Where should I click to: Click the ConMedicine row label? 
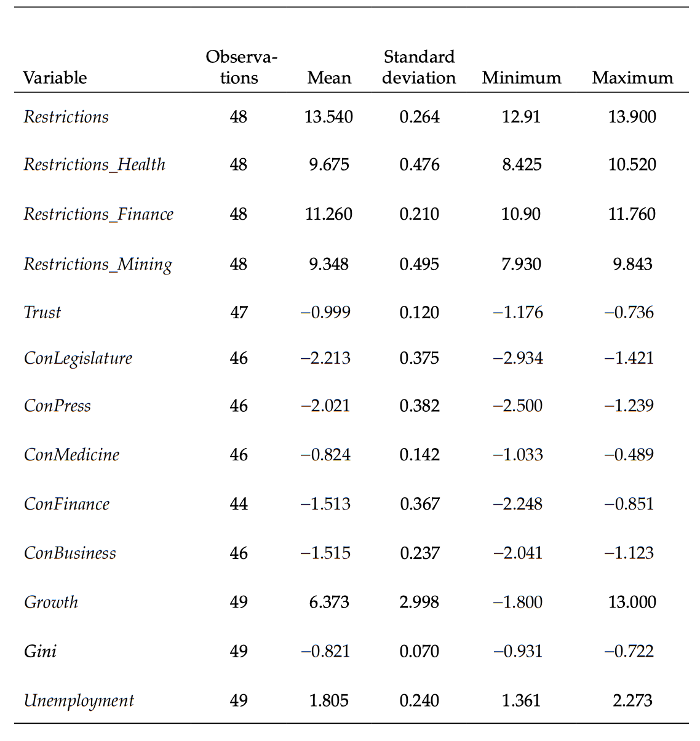click(x=71, y=454)
